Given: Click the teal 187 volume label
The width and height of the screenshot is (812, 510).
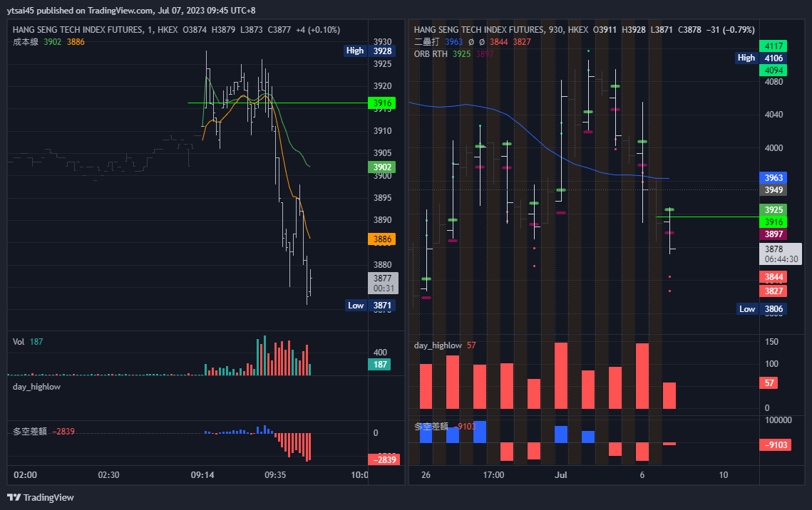Looking at the screenshot, I should pyautogui.click(x=381, y=365).
